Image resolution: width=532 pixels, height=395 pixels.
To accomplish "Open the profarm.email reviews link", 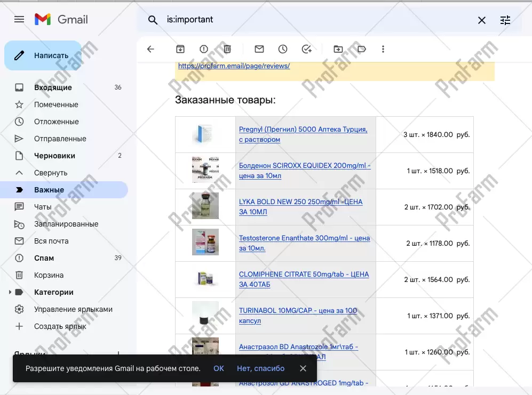I will point(234,66).
